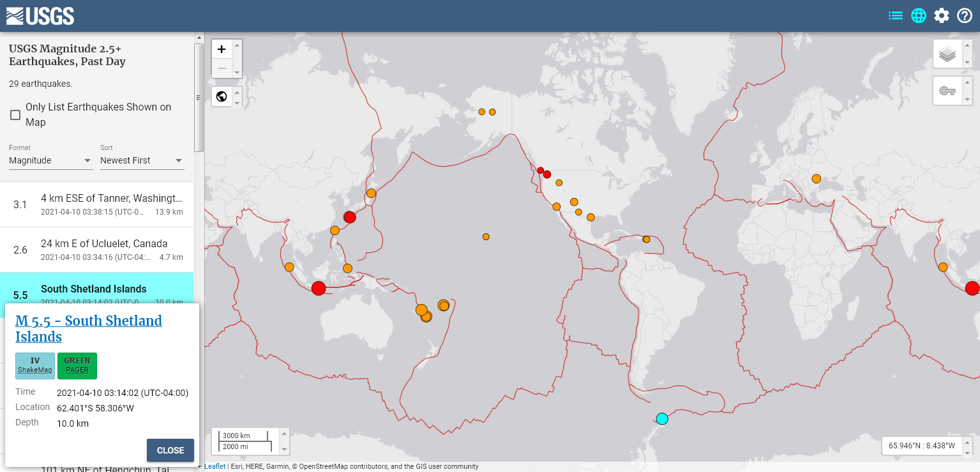Toggle the map globe icon in header

pos(919,16)
